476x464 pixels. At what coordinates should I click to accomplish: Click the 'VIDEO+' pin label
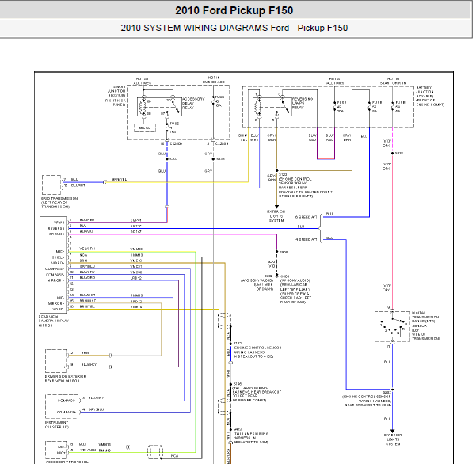pyautogui.click(x=58, y=263)
